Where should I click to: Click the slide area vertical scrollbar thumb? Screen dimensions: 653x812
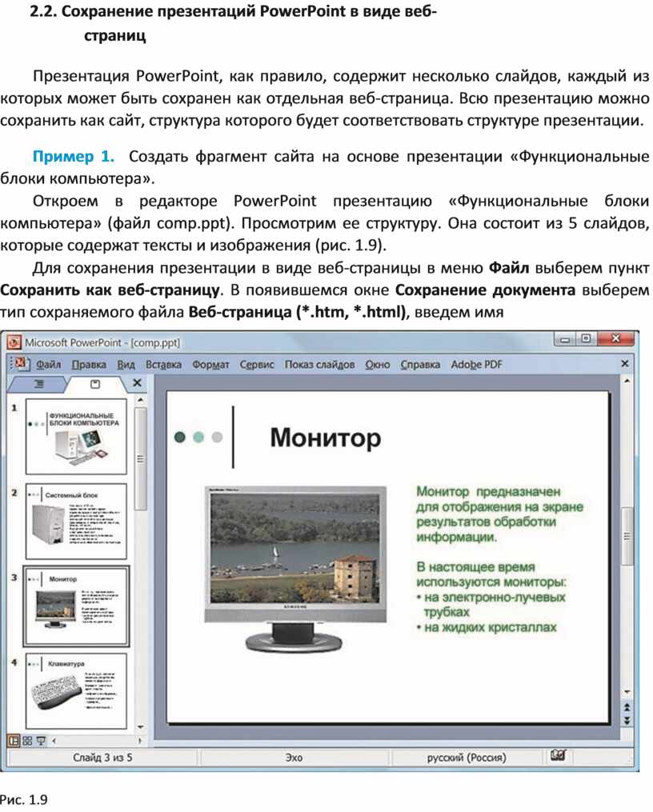[x=627, y=537]
